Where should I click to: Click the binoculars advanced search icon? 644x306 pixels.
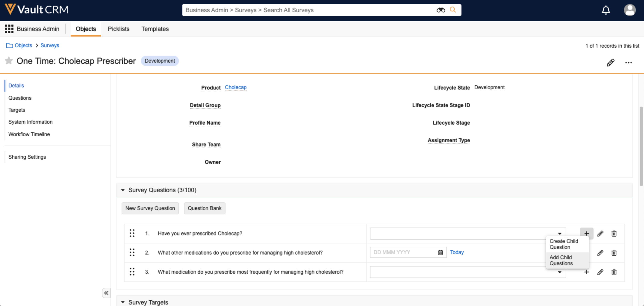click(x=441, y=10)
